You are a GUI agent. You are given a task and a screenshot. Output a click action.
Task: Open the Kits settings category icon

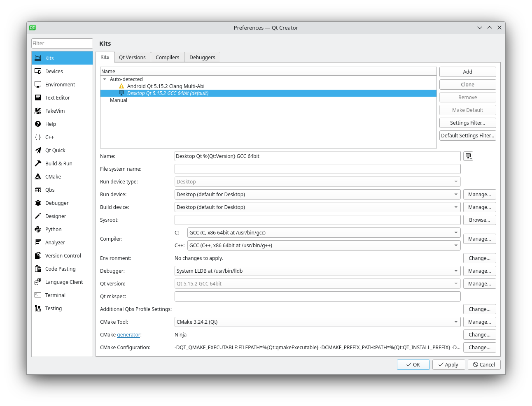point(38,58)
